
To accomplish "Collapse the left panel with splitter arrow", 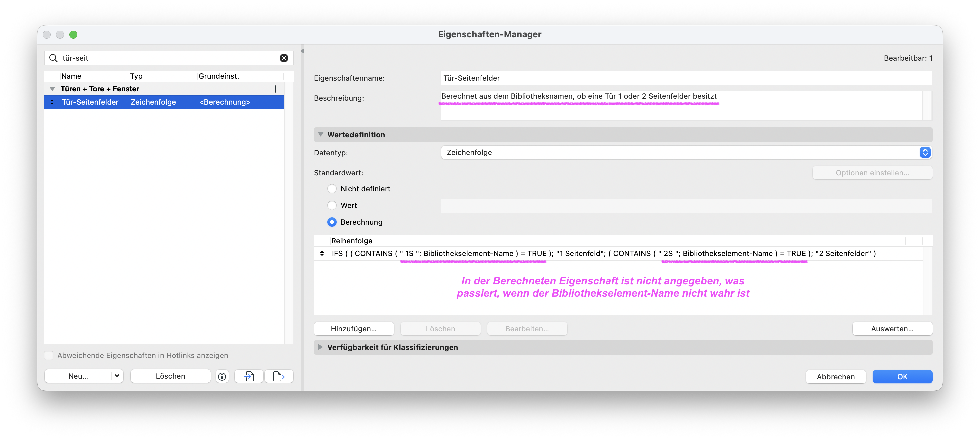I will tap(302, 51).
